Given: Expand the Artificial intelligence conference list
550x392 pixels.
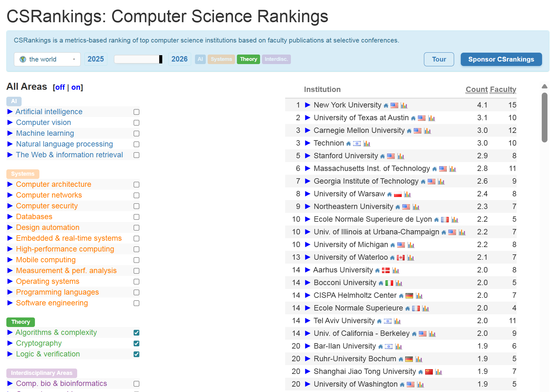Looking at the screenshot, I should point(10,112).
